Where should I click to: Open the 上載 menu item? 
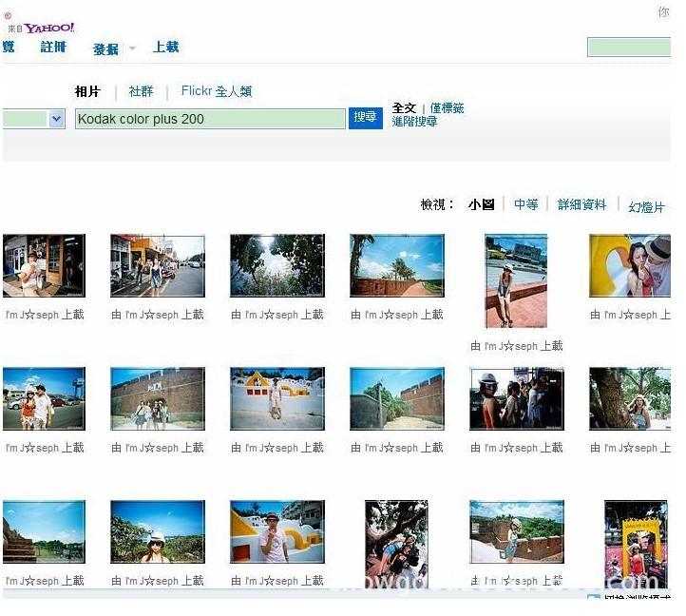pyautogui.click(x=165, y=48)
